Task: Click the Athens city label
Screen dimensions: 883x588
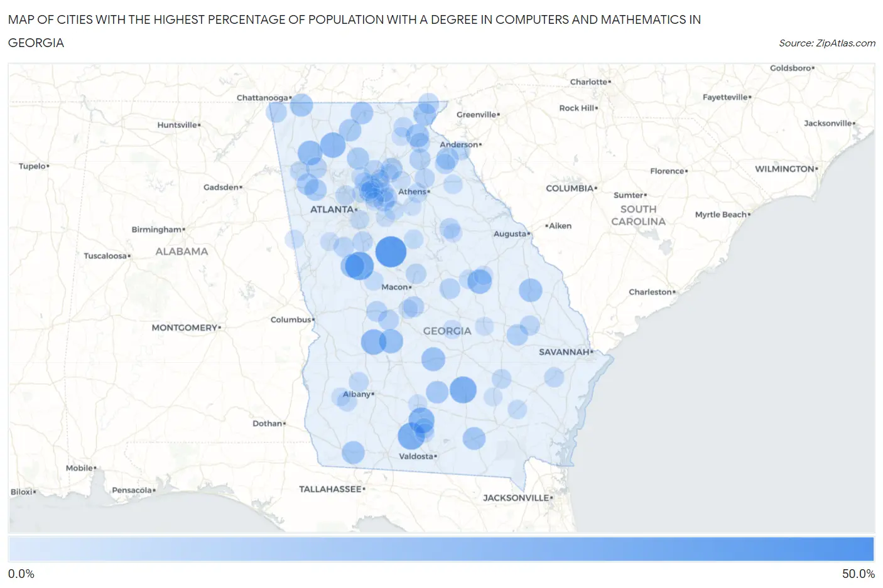Action: (412, 192)
